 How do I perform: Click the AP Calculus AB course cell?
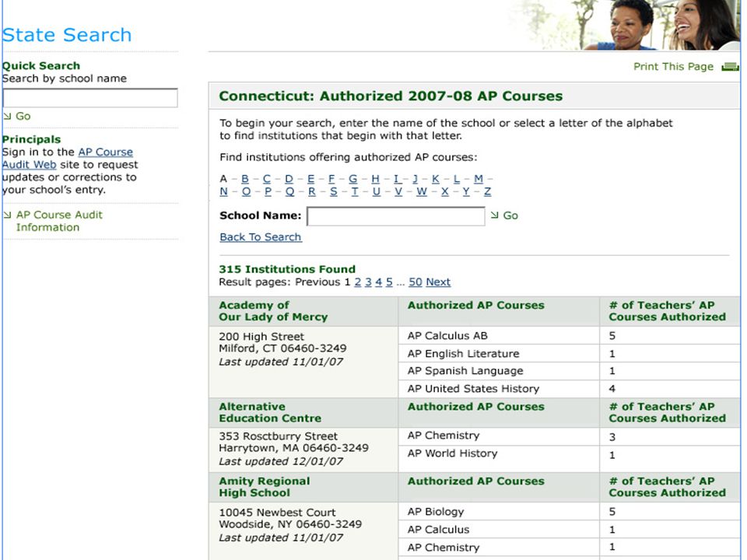499,336
